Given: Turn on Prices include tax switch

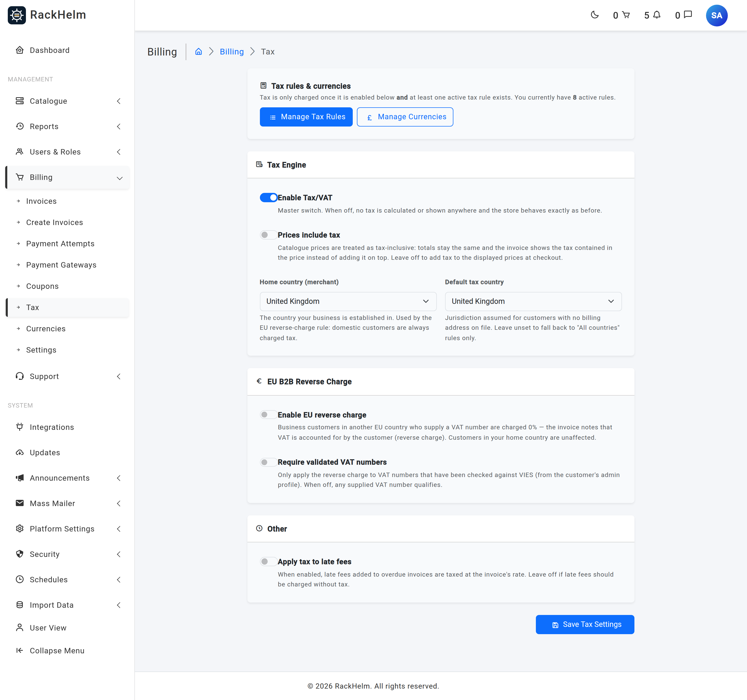Looking at the screenshot, I should [269, 235].
